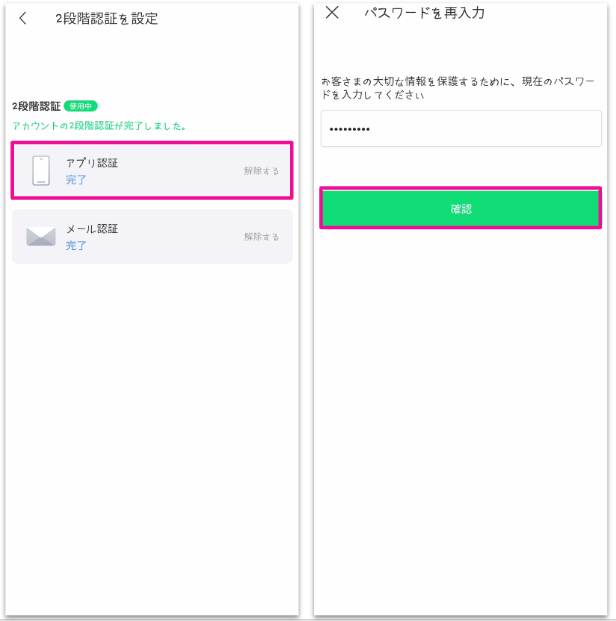Click 解除する in the アプリ認証 row
This screenshot has height=621, width=616.
pos(262,171)
